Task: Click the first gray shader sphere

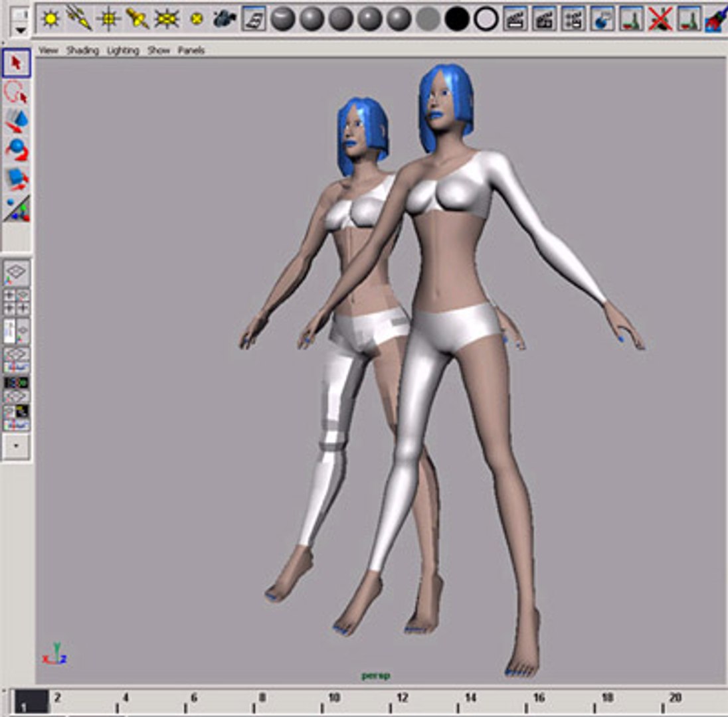Action: coord(283,19)
